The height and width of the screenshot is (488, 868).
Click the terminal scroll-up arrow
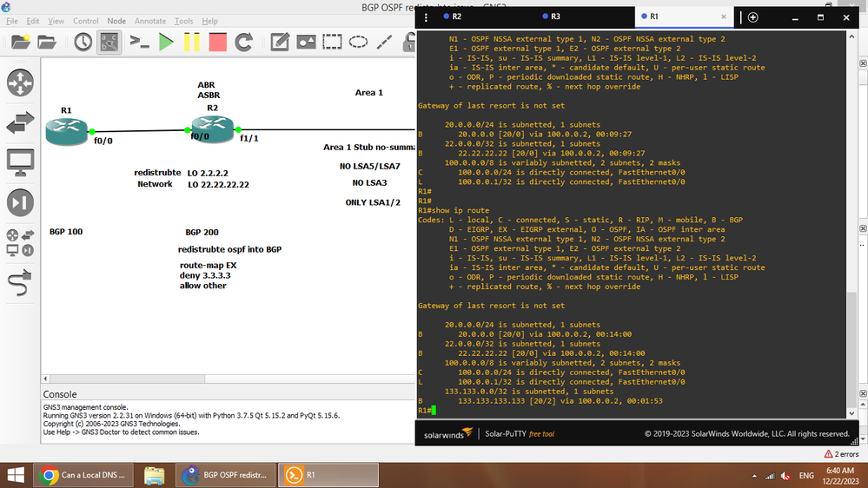click(x=851, y=36)
